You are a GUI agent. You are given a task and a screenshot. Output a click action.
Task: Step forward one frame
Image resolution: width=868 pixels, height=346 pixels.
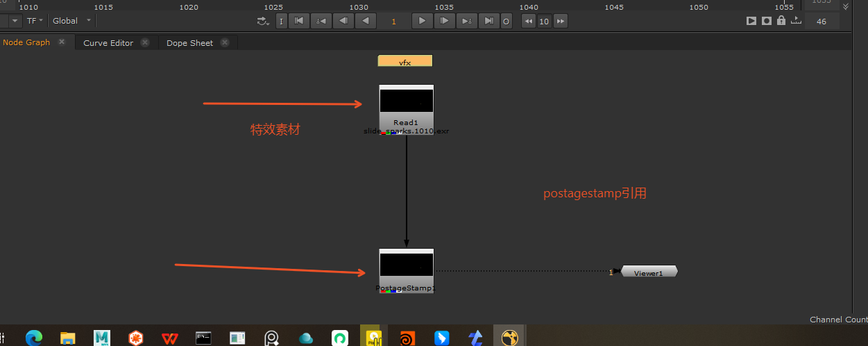pyautogui.click(x=444, y=21)
